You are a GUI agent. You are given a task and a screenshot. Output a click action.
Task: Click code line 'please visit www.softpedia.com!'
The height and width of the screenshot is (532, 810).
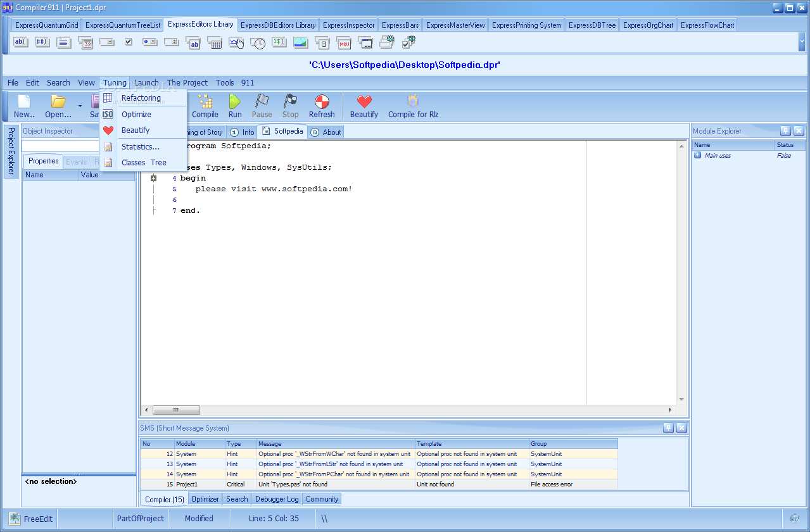pyautogui.click(x=274, y=189)
